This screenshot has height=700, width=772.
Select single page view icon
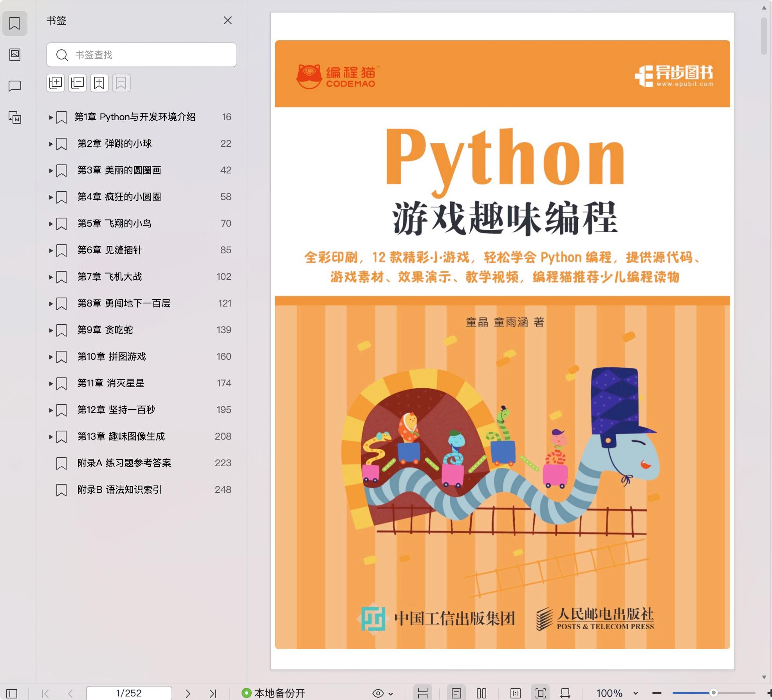click(x=456, y=693)
